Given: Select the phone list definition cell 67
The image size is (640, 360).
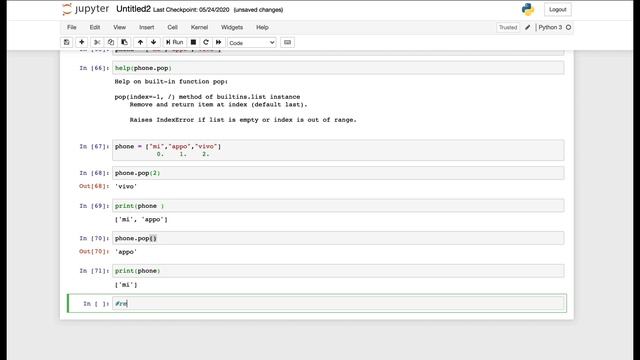Looking at the screenshot, I should pos(338,150).
